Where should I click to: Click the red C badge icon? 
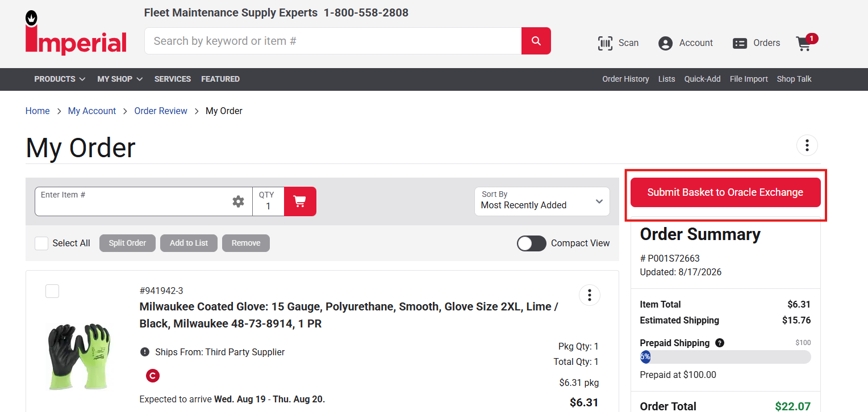pos(153,376)
